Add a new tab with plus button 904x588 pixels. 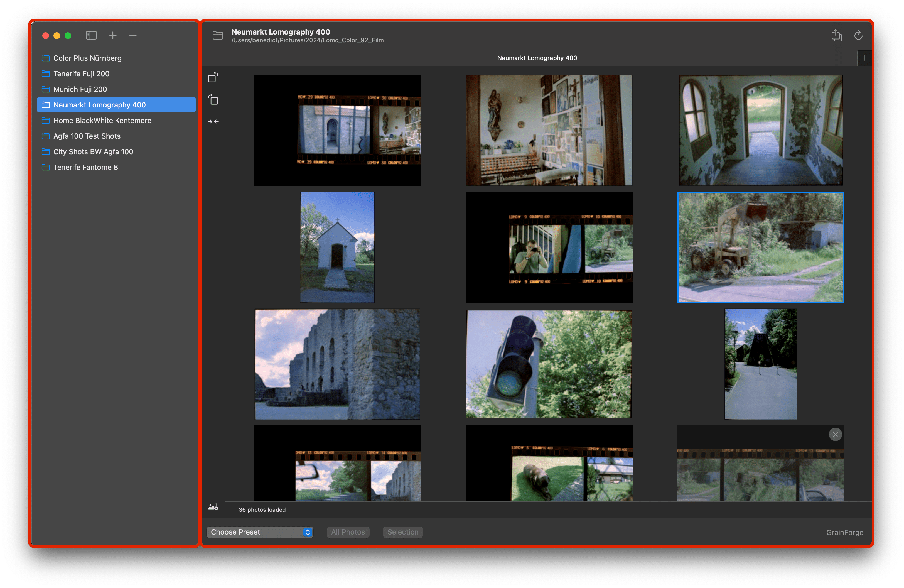864,58
